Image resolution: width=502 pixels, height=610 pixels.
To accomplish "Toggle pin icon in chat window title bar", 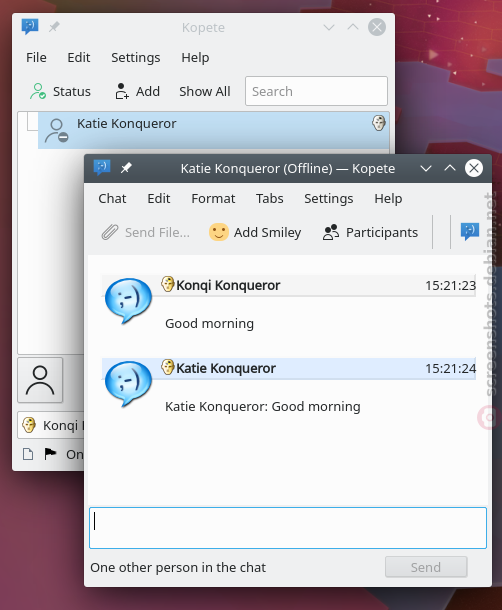I will (126, 168).
